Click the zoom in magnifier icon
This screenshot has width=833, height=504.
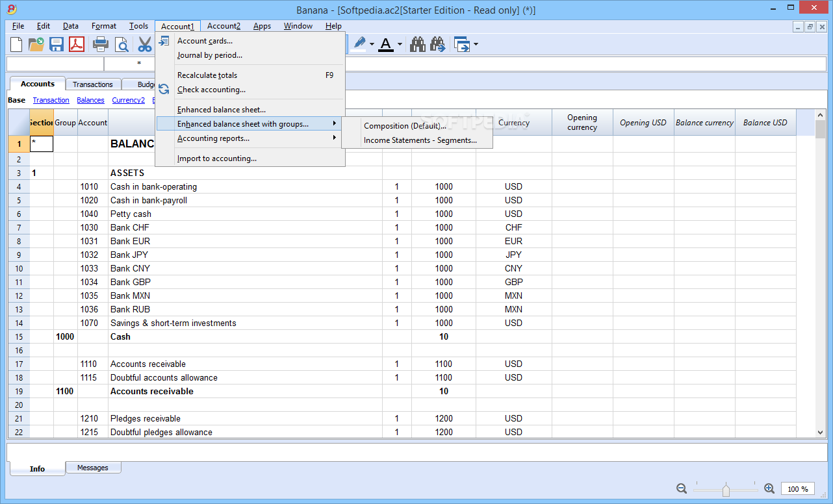[769, 488]
